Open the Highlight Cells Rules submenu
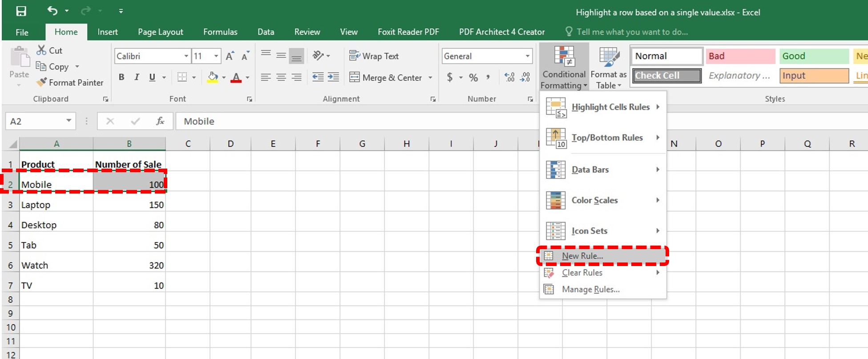Image resolution: width=868 pixels, height=359 pixels. tap(603, 107)
